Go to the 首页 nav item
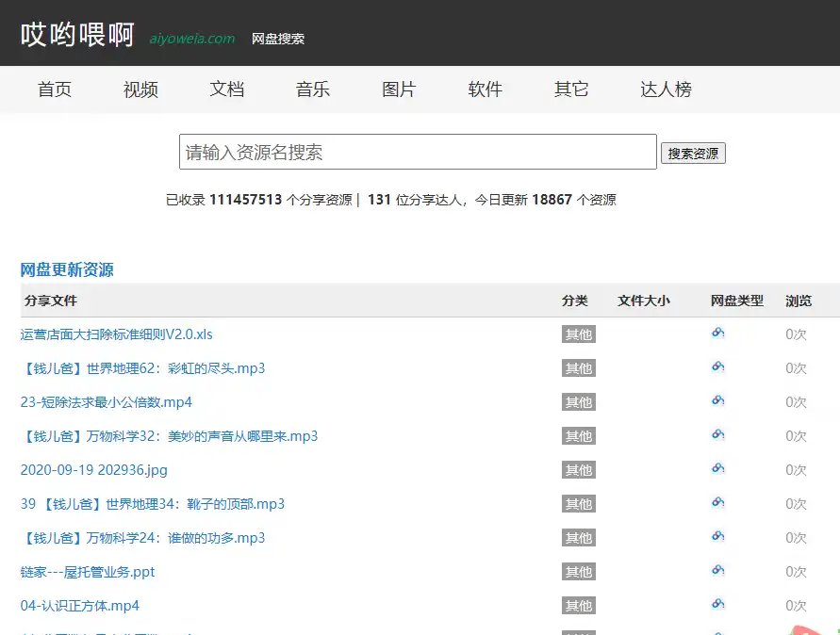840x635 pixels. pos(54,89)
